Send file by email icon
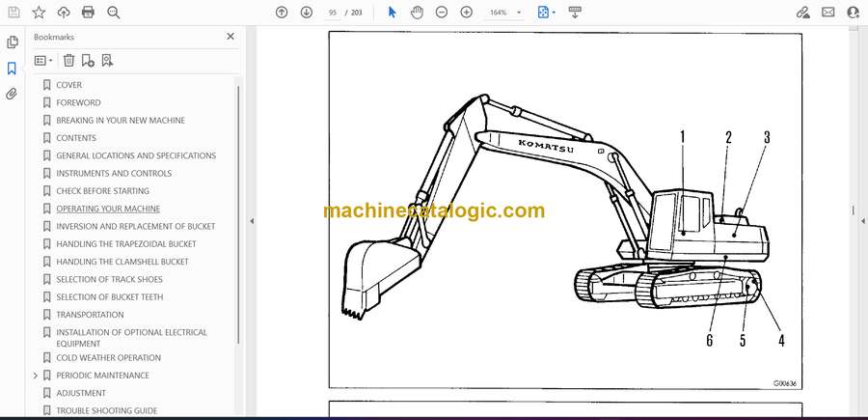The height and width of the screenshot is (420, 868). click(828, 13)
